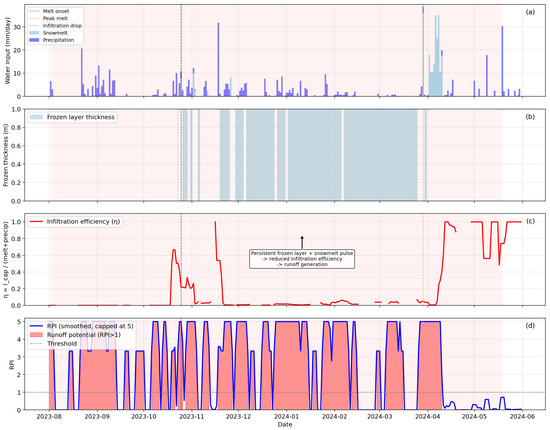Click the Frozen layer thickness legend swatch
550x430 pixels.
[x=36, y=117]
